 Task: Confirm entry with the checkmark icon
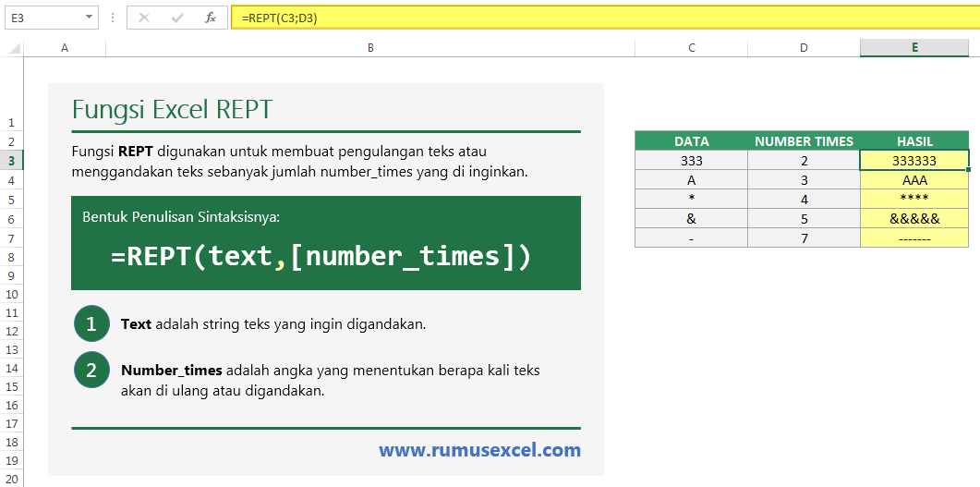tap(177, 18)
